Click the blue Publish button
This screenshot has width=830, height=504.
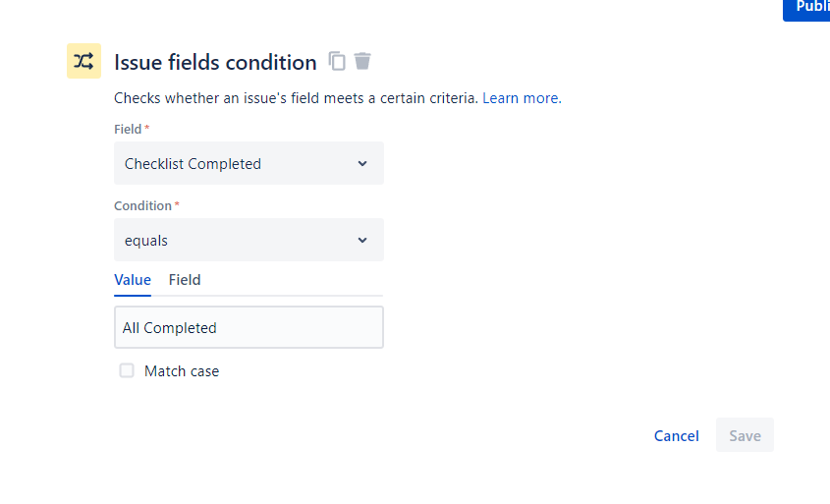click(x=809, y=7)
